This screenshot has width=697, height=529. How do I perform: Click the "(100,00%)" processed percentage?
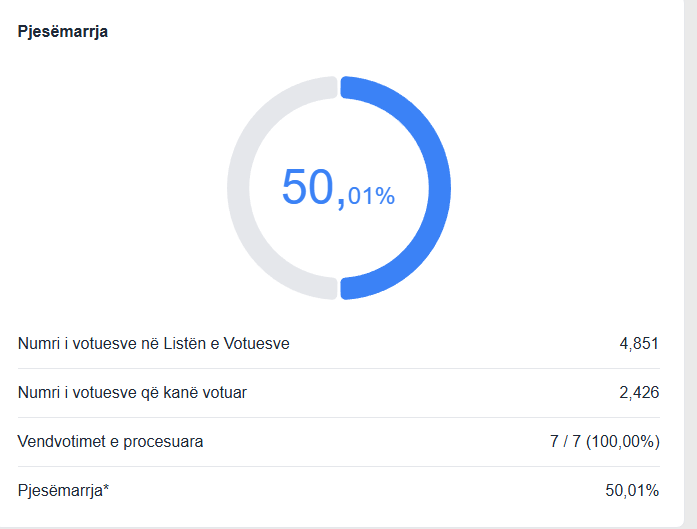pos(624,441)
